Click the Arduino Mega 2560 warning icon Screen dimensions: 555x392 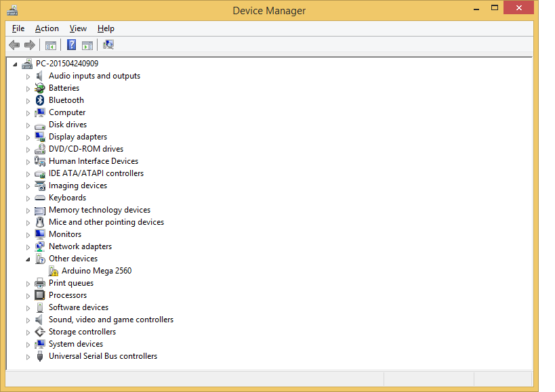pos(53,271)
